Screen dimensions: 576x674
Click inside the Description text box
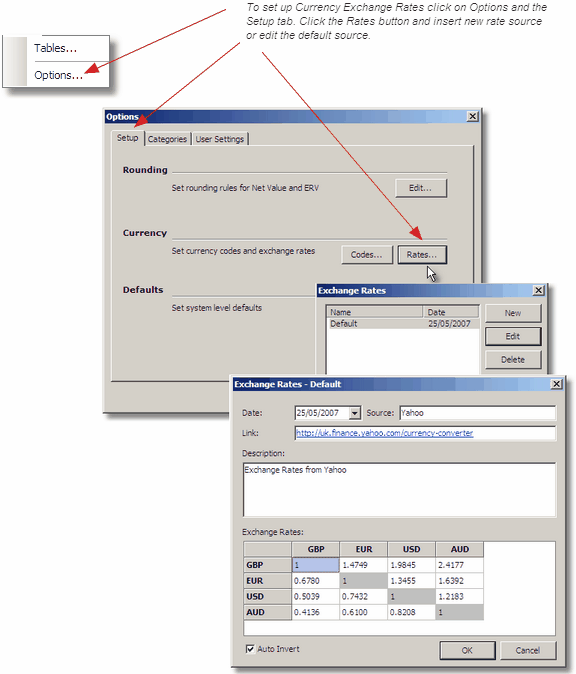[x=399, y=490]
